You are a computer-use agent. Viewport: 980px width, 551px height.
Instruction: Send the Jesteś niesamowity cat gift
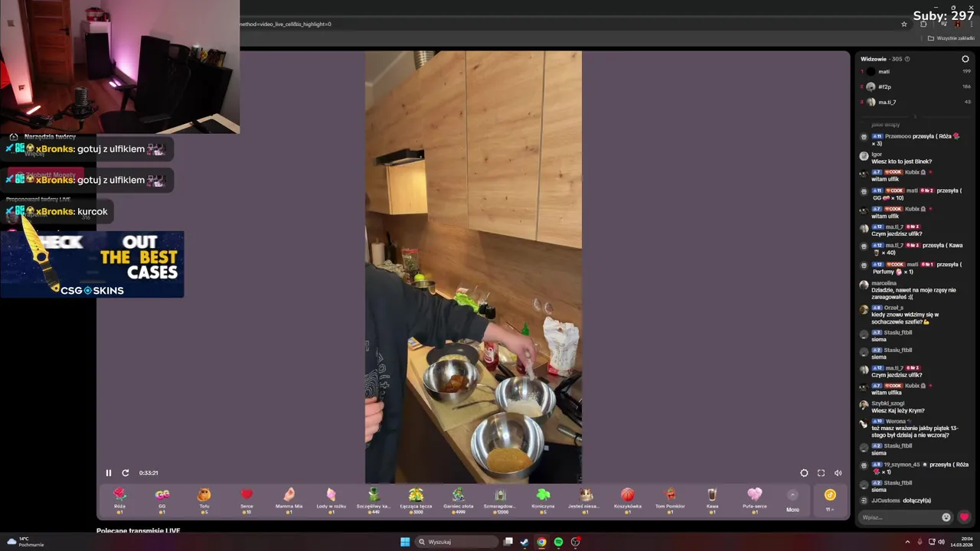tap(586, 500)
